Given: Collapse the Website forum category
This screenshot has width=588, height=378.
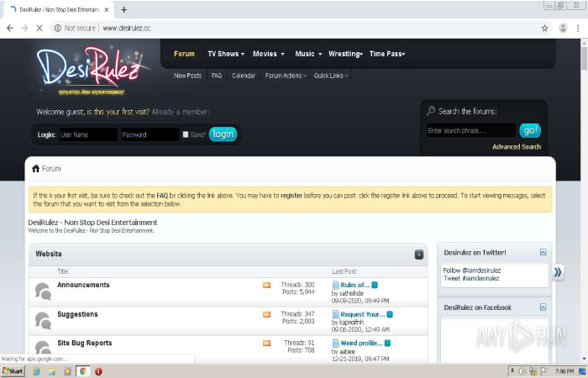Looking at the screenshot, I should (x=419, y=255).
